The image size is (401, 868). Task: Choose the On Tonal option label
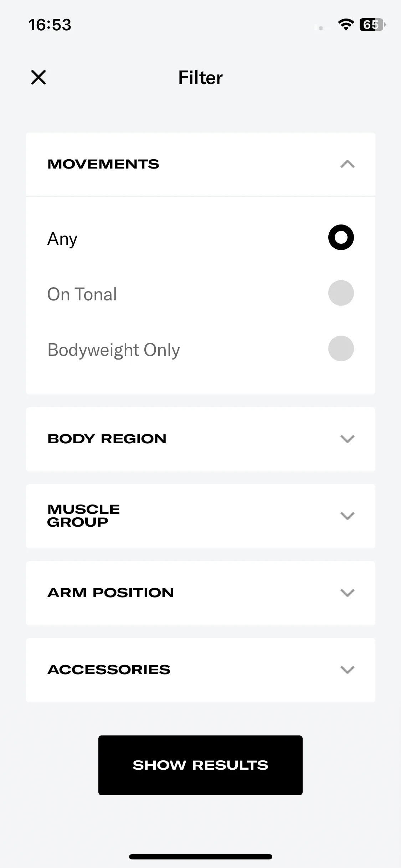click(82, 294)
